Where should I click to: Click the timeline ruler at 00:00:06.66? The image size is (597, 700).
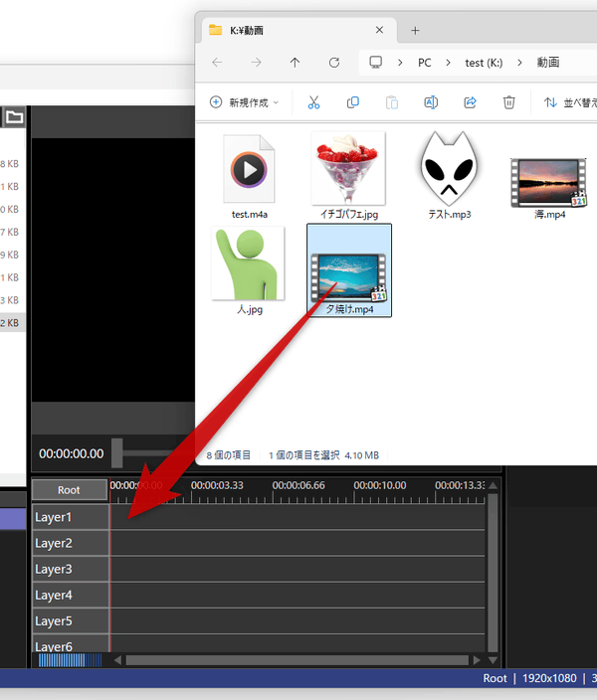tap(298, 485)
